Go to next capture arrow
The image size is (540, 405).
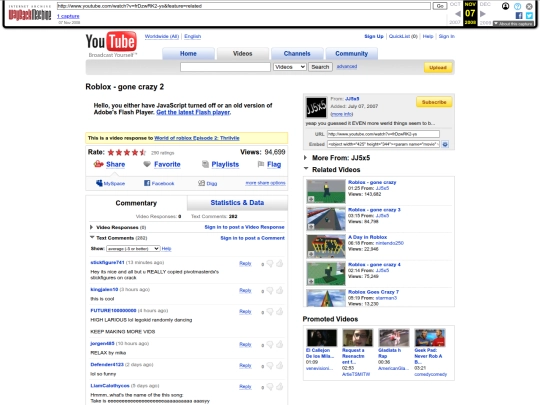pyautogui.click(x=483, y=14)
